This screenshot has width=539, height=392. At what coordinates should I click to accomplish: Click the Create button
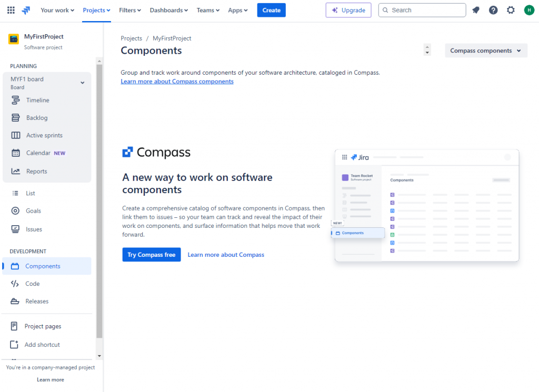click(271, 11)
